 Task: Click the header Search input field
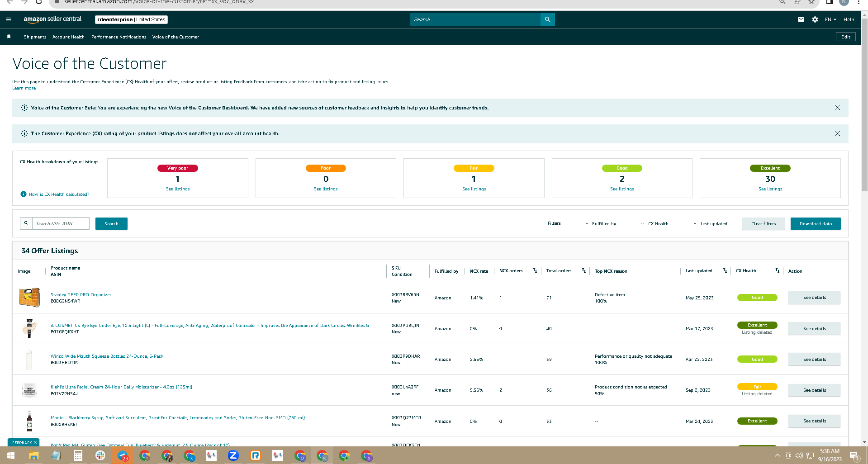(x=475, y=19)
